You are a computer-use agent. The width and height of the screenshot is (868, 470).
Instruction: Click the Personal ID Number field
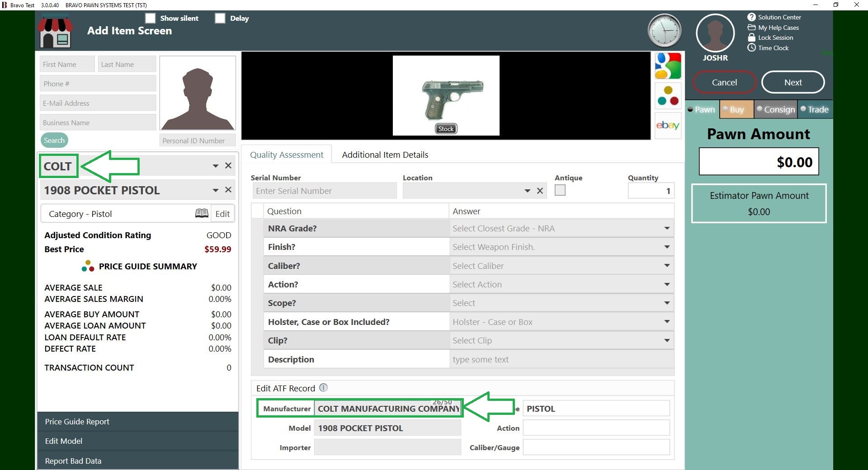pos(198,141)
